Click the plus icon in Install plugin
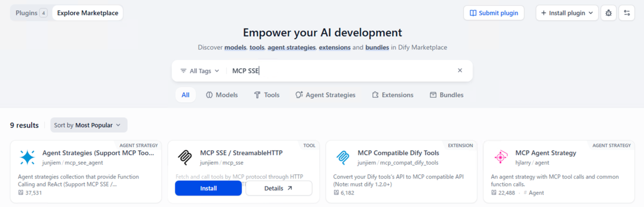This screenshot has width=644, height=207. coord(544,13)
